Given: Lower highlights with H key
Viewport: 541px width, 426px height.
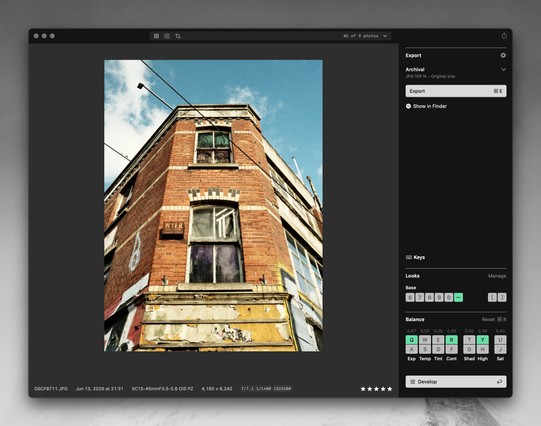Looking at the screenshot, I should click(x=482, y=349).
